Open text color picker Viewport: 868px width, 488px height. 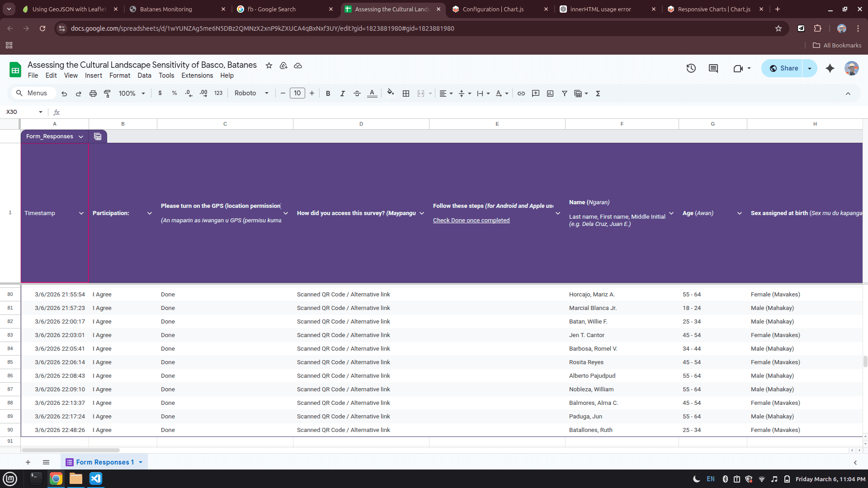click(372, 94)
